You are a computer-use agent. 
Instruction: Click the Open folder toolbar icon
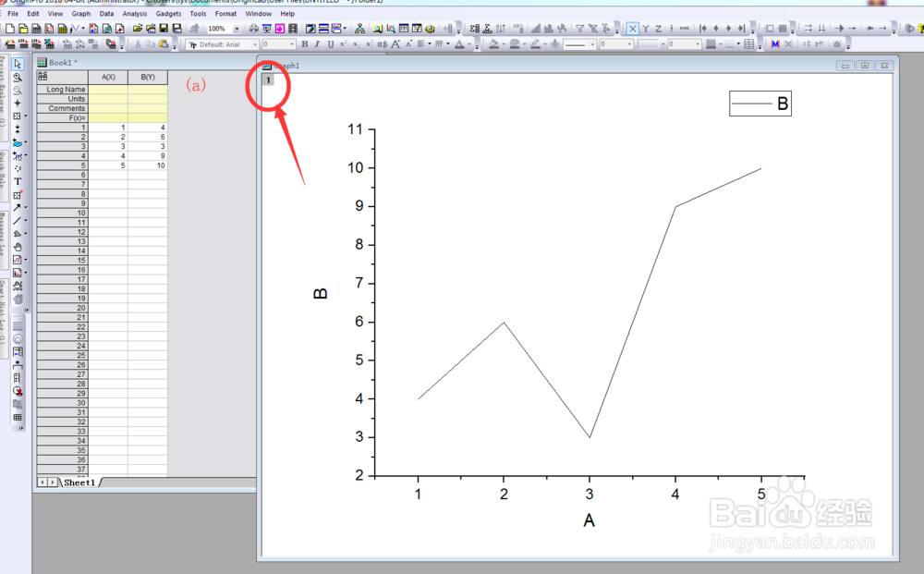click(x=138, y=29)
